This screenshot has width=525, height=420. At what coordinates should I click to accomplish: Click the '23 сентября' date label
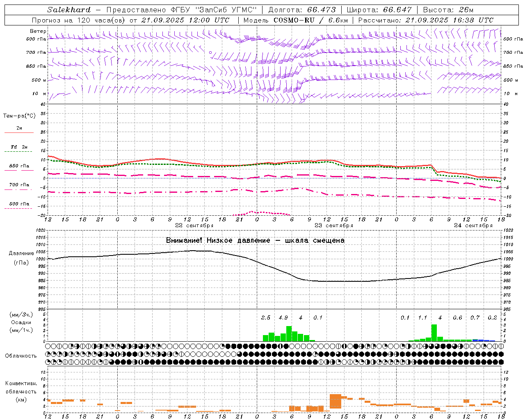click(334, 226)
